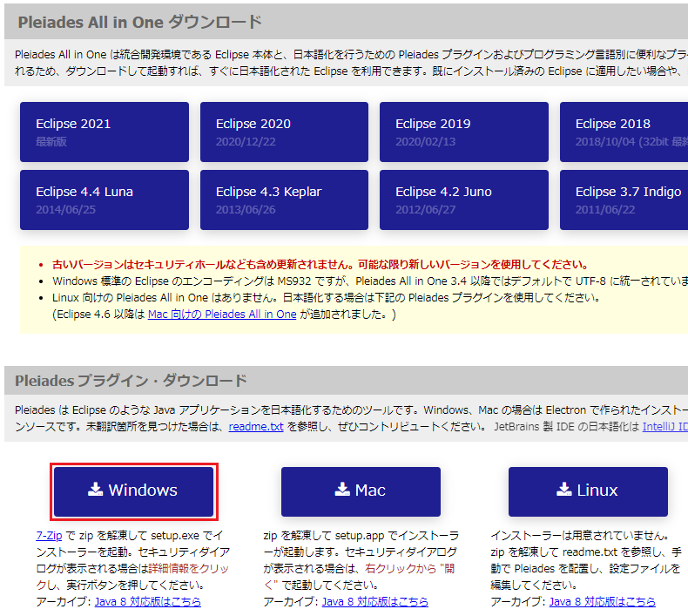Select the Eclipse 4.3 Keplar tile
688x616 pixels.
[x=284, y=200]
